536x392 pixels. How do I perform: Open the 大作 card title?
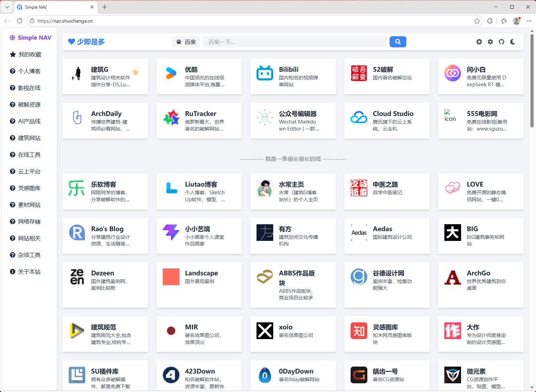473,327
